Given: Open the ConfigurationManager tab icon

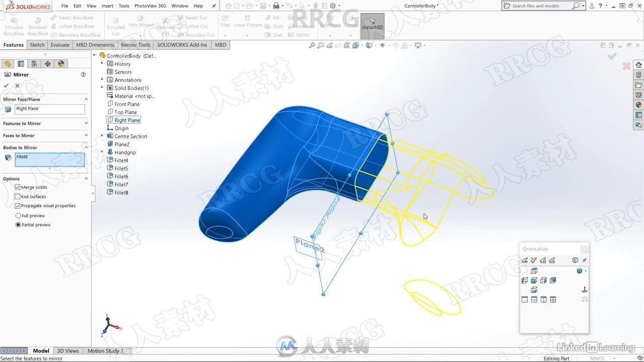Looking at the screenshot, I should (x=34, y=64).
